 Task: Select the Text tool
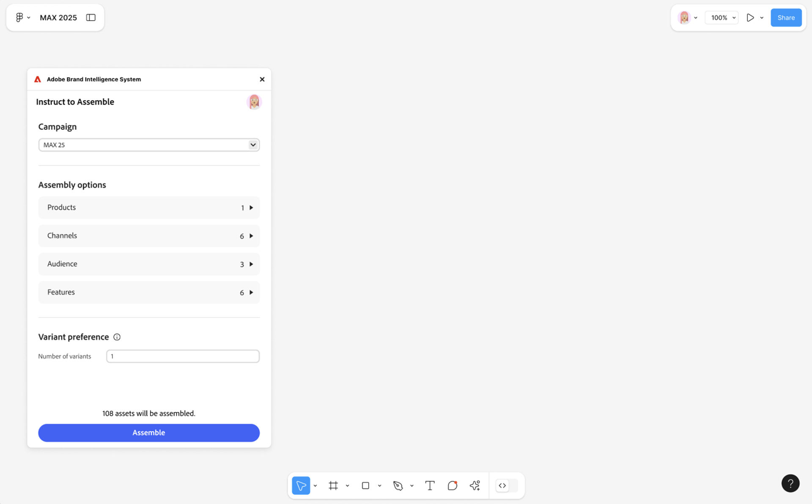click(x=430, y=485)
